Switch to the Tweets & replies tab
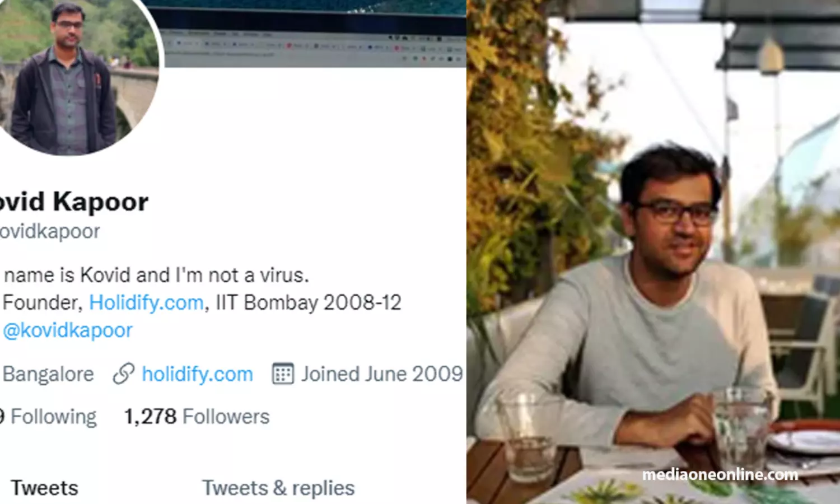The height and width of the screenshot is (504, 840). click(x=278, y=488)
